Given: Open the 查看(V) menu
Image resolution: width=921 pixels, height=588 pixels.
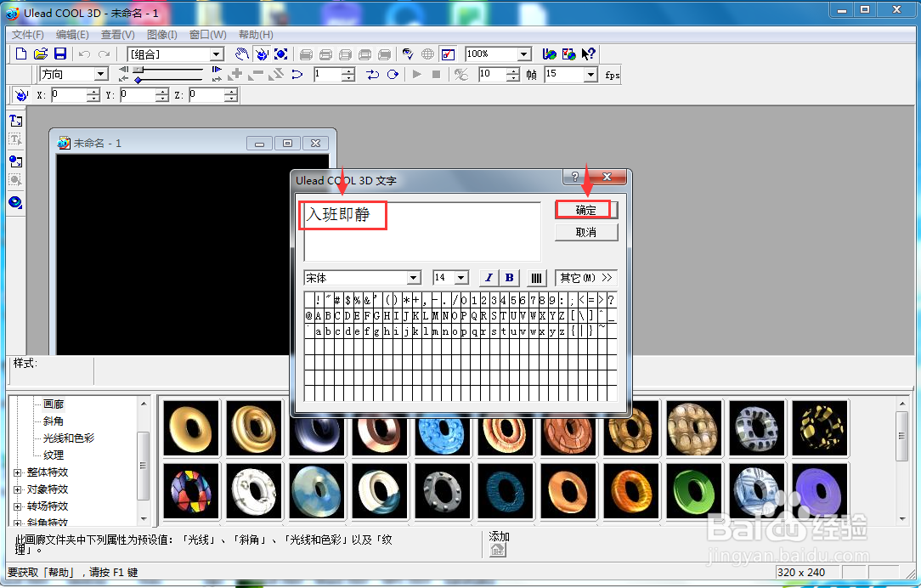Looking at the screenshot, I should [117, 35].
